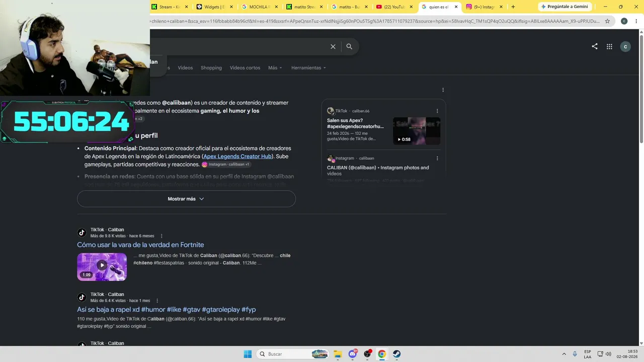Open the Windows Start menu
This screenshot has width=644, height=362.
[248, 354]
